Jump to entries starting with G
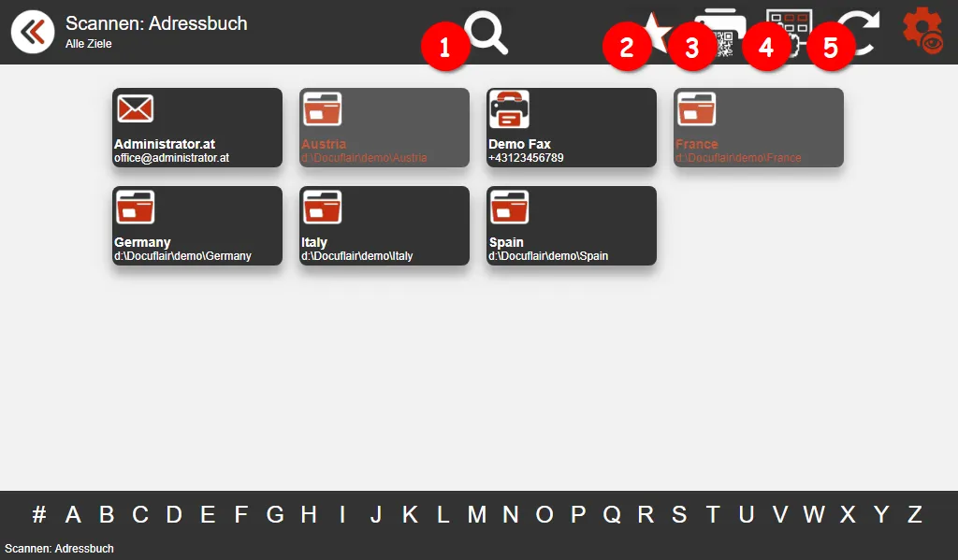 (x=275, y=514)
